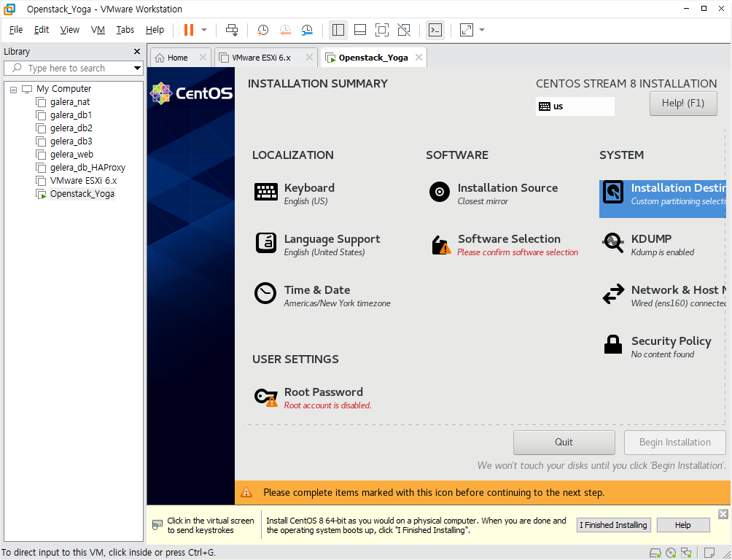
Task: Close the Library panel
Action: click(x=137, y=51)
